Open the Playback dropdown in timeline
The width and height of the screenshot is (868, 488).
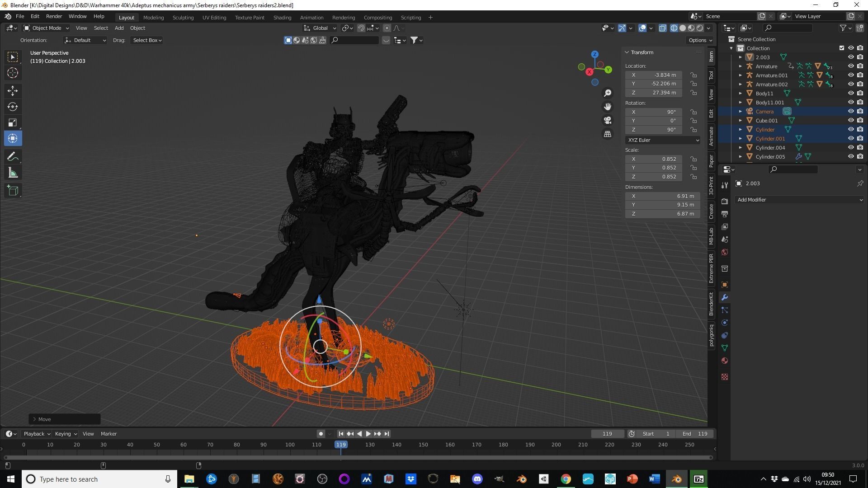37,434
